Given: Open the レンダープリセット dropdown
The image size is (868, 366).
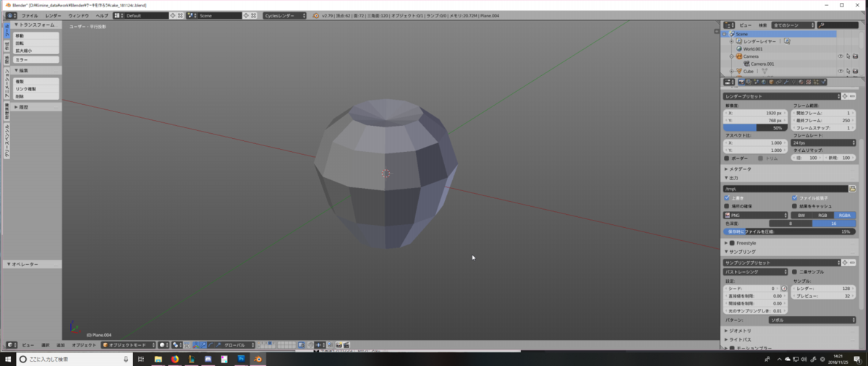Looking at the screenshot, I should [x=782, y=96].
